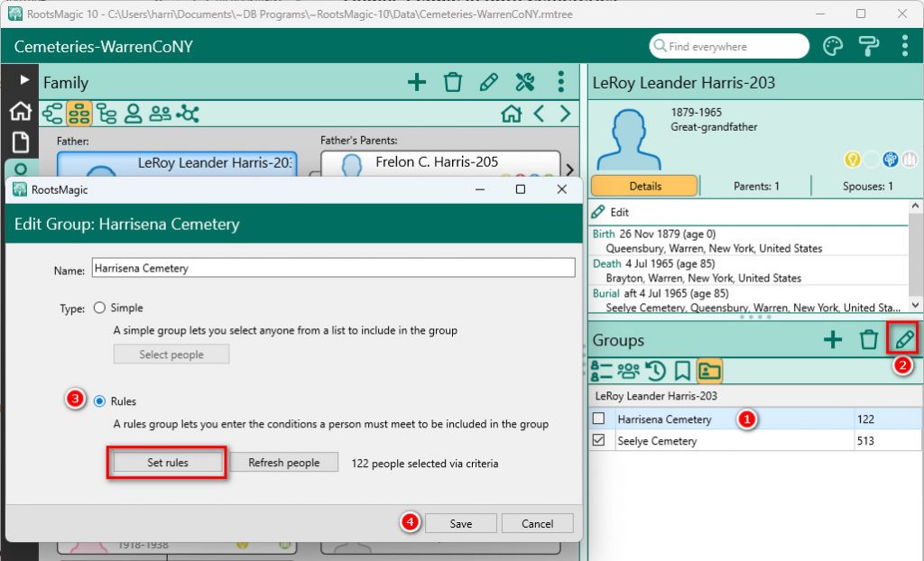The width and height of the screenshot is (924, 561).
Task: Add a new group in Groups panel
Action: 833,339
